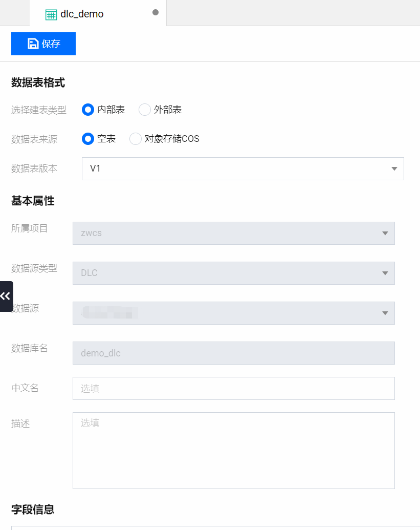Click the 中文名 input field

pyautogui.click(x=233, y=388)
